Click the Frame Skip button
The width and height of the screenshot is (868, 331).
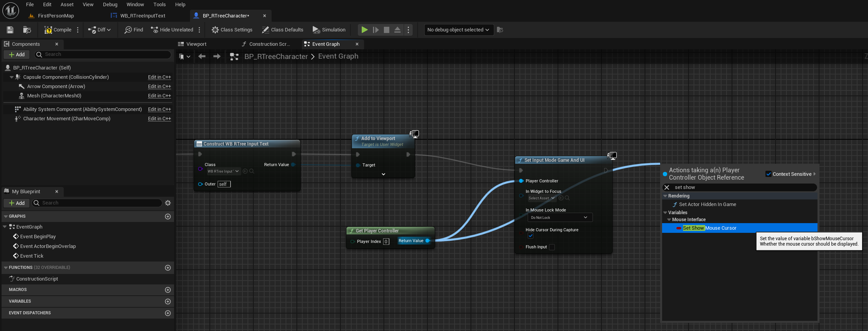[376, 30]
